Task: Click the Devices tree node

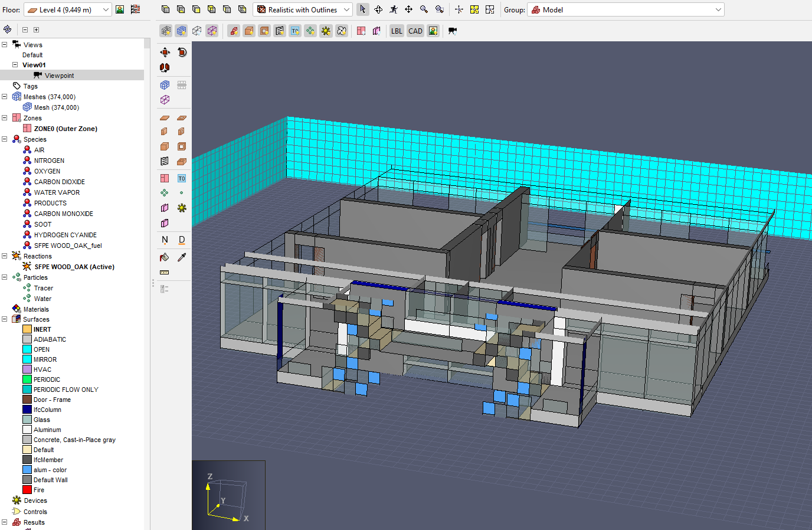Action: tap(35, 500)
